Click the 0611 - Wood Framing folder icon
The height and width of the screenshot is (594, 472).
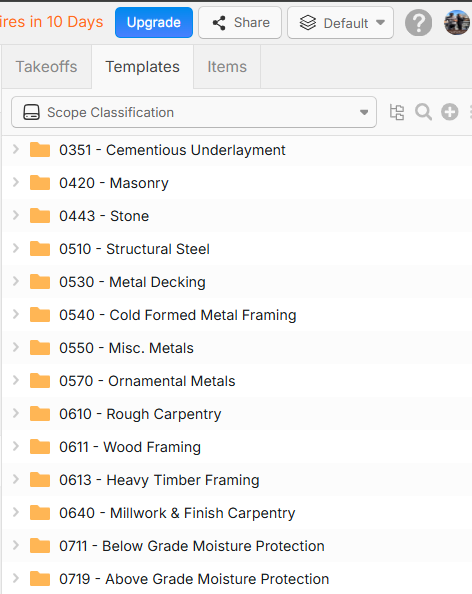tap(40, 447)
